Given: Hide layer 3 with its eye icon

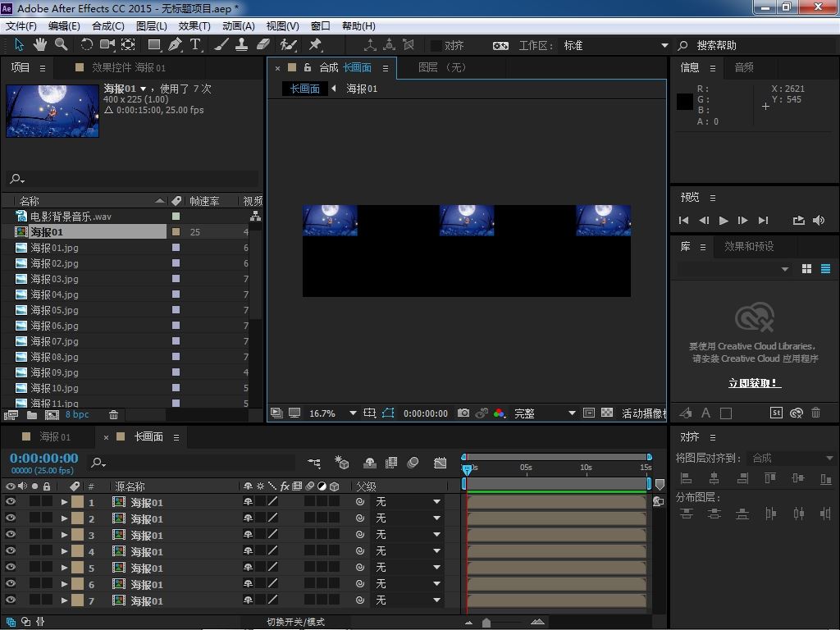Looking at the screenshot, I should [10, 534].
